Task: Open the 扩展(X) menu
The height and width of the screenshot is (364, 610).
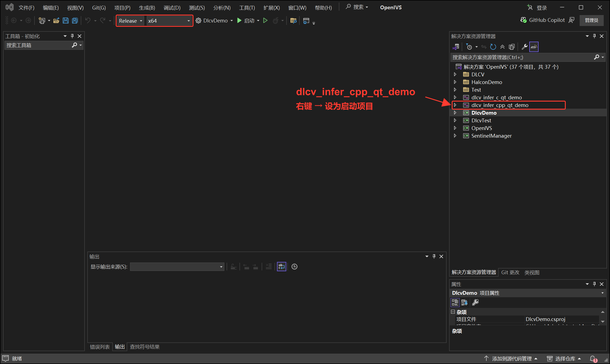Action: click(x=271, y=8)
